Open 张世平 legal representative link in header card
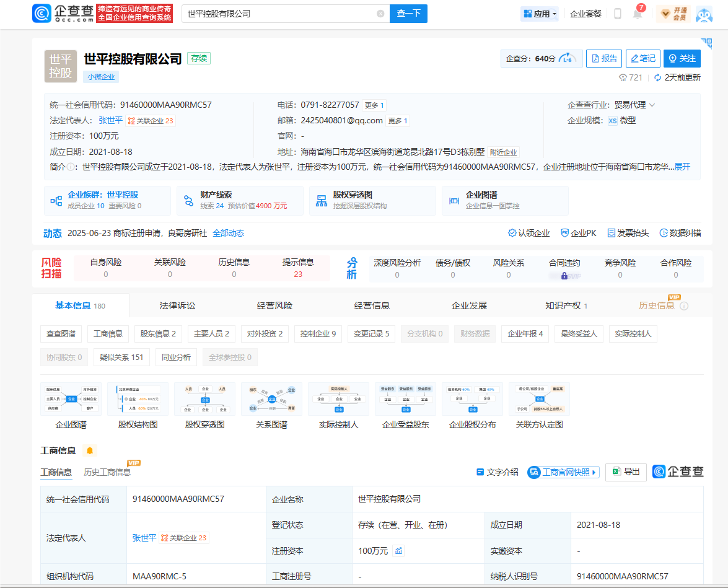 coord(110,121)
